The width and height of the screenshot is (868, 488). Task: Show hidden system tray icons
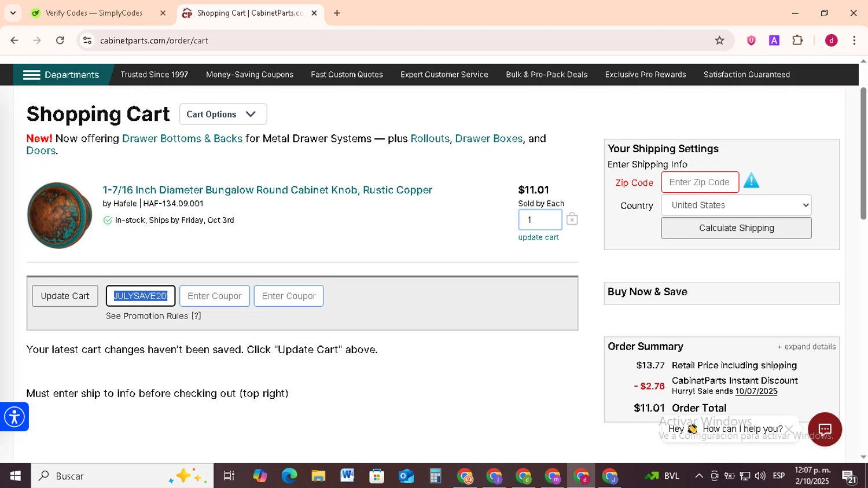pyautogui.click(x=699, y=476)
